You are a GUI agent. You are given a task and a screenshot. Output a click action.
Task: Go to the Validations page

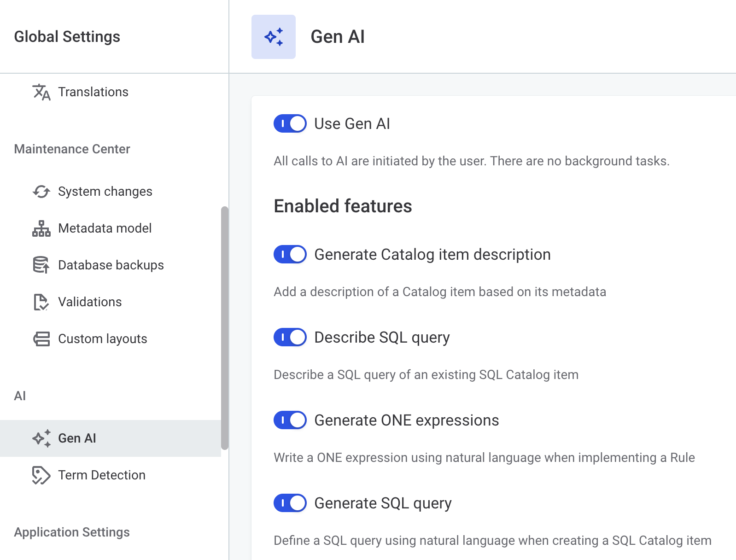(x=90, y=302)
